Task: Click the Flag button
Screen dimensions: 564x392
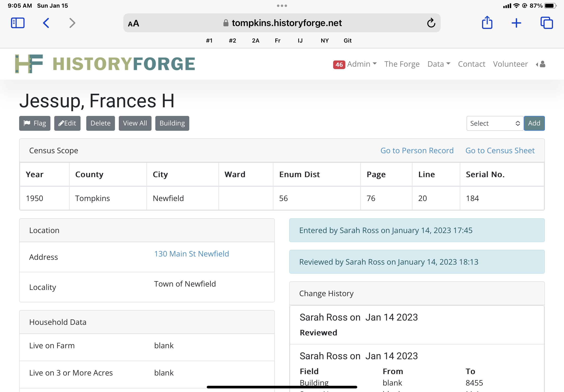Action: pyautogui.click(x=35, y=123)
